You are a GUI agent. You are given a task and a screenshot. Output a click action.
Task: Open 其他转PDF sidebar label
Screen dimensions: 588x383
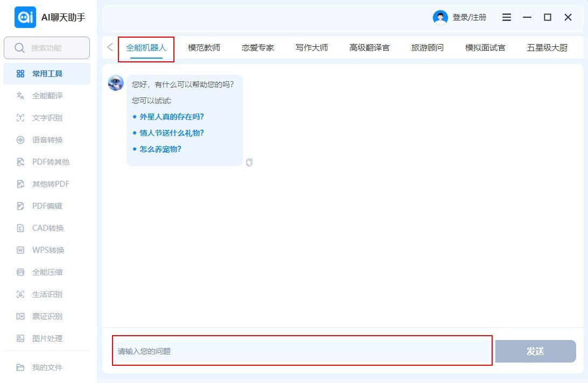(51, 184)
